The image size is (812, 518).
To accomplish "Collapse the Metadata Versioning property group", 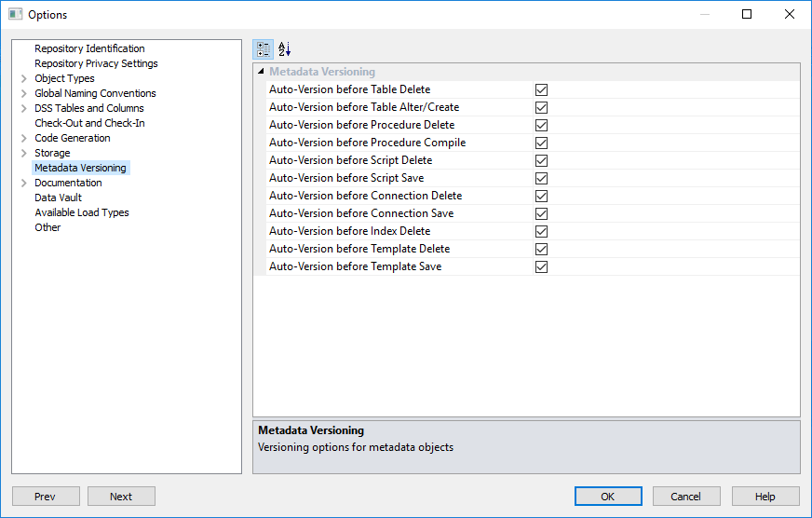I will [261, 72].
